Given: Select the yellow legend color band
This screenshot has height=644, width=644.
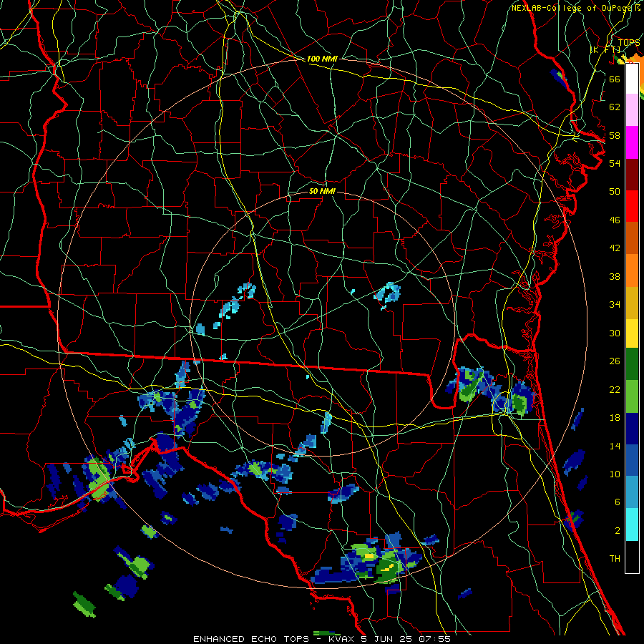Looking at the screenshot, I should (x=632, y=333).
